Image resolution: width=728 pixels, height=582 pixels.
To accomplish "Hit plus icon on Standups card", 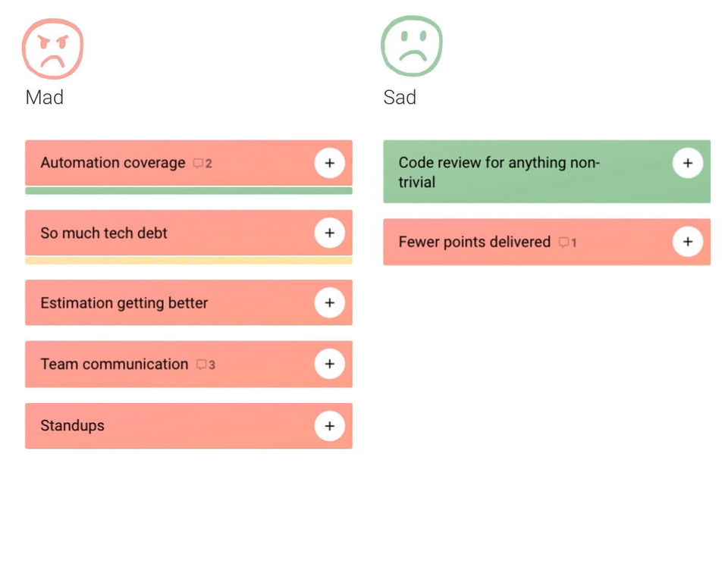I will [x=329, y=426].
